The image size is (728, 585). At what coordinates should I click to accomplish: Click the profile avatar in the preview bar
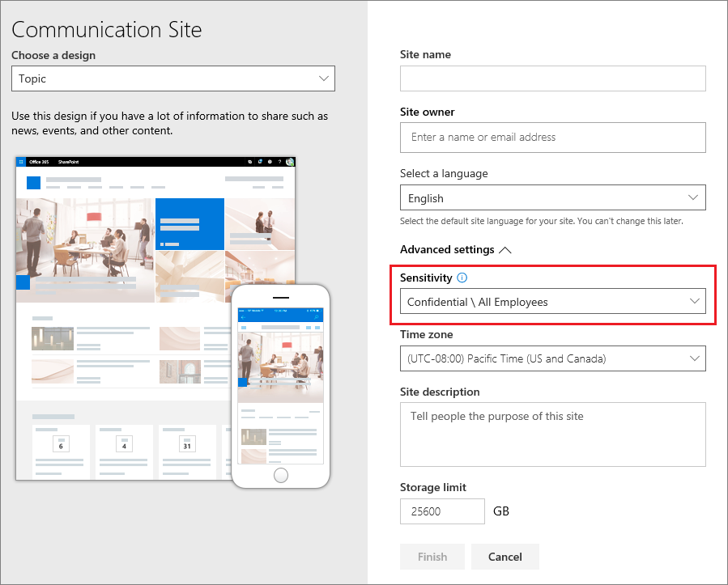[290, 161]
